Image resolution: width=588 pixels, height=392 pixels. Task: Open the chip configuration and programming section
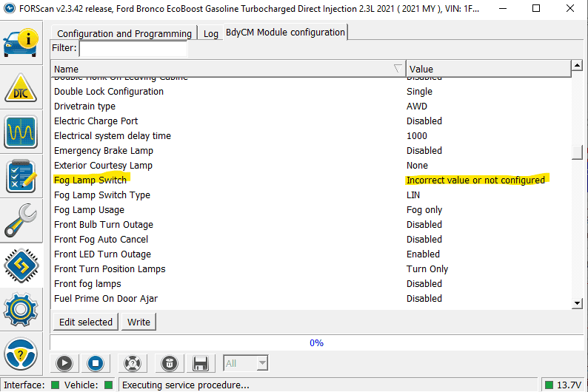[21, 265]
